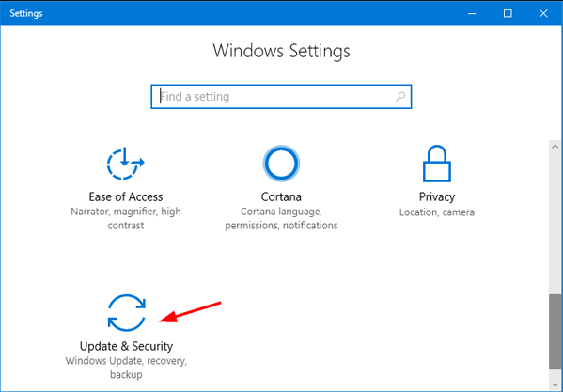The width and height of the screenshot is (563, 392).
Task: Maximize the Settings window
Action: point(508,13)
